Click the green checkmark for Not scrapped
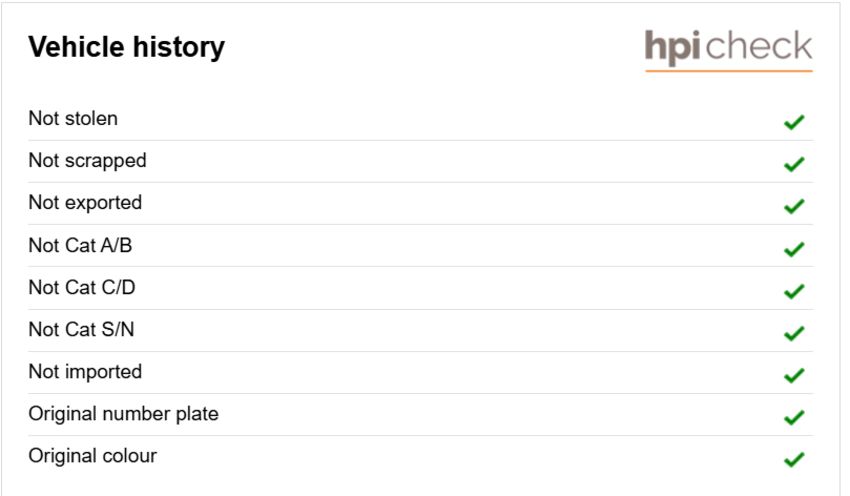850x496 pixels. coord(794,164)
